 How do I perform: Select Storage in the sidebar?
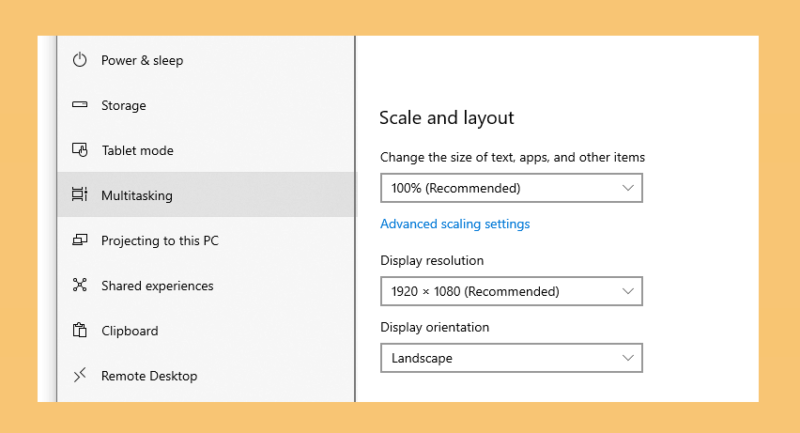206,105
